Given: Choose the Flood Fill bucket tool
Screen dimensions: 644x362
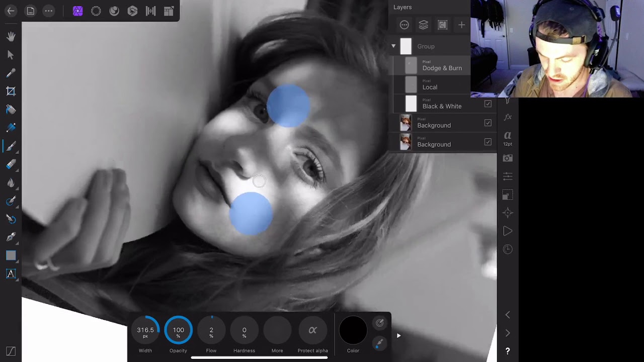Looking at the screenshot, I should click(x=11, y=110).
